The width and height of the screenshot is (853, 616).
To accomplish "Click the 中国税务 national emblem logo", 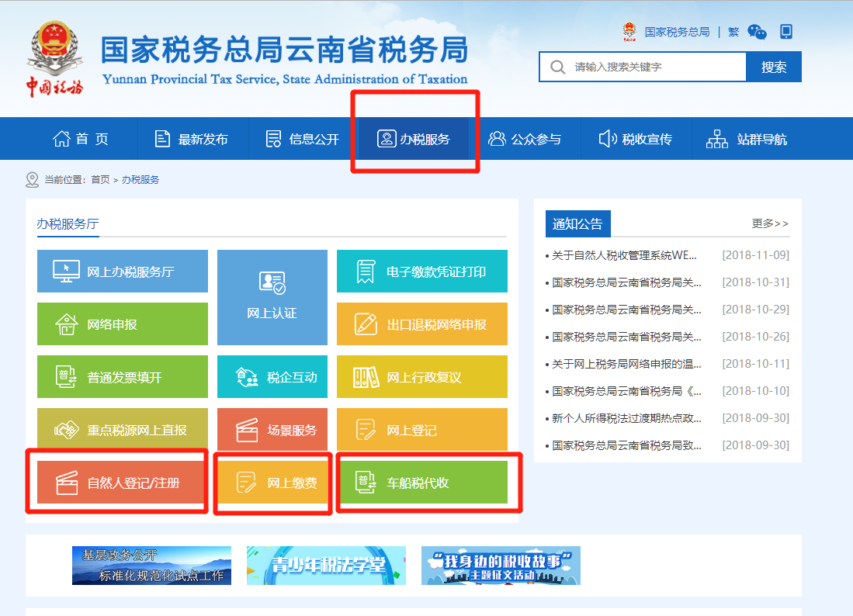I will (x=54, y=59).
